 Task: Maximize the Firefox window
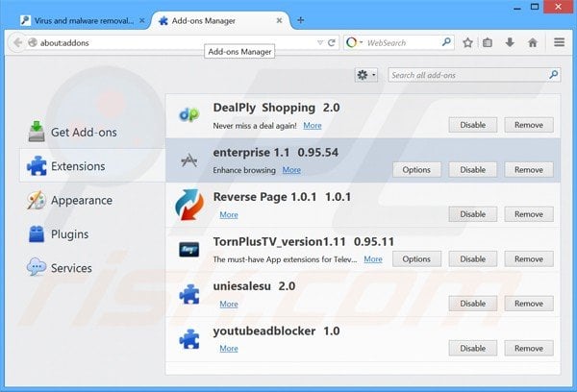(x=535, y=7)
